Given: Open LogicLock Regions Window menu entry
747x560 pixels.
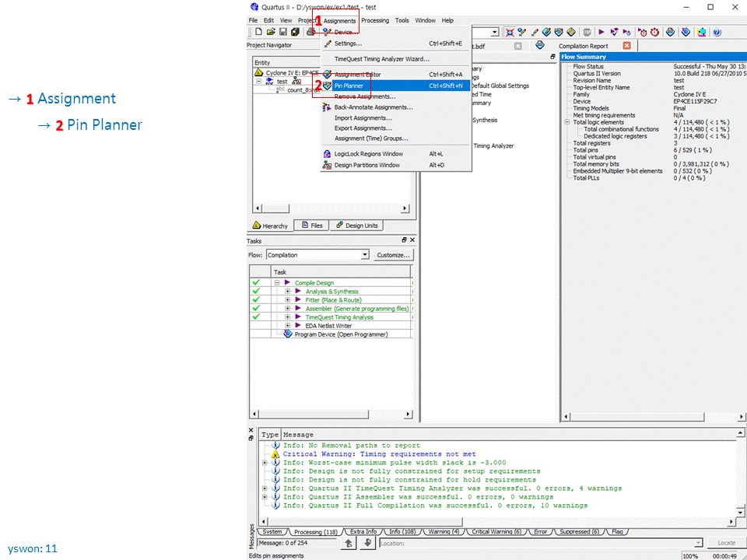Looking at the screenshot, I should [396, 154].
